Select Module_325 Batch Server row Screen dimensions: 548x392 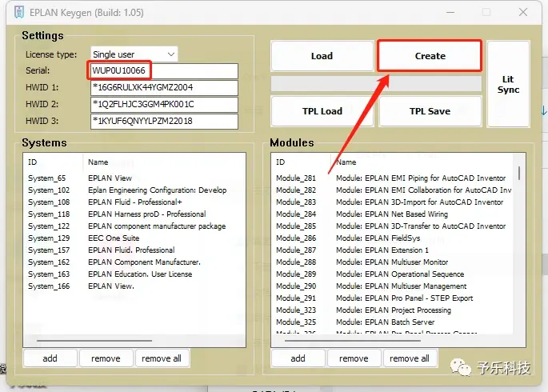[393, 322]
